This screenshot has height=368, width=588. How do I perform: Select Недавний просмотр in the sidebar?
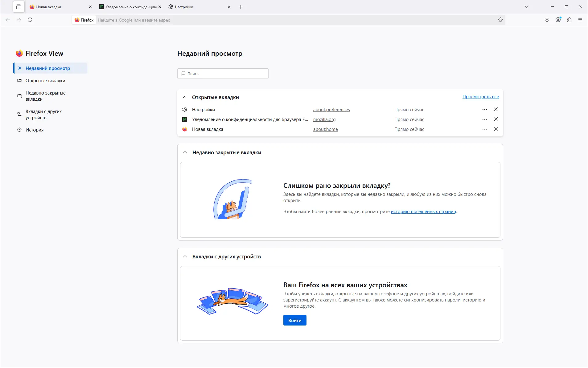point(50,68)
